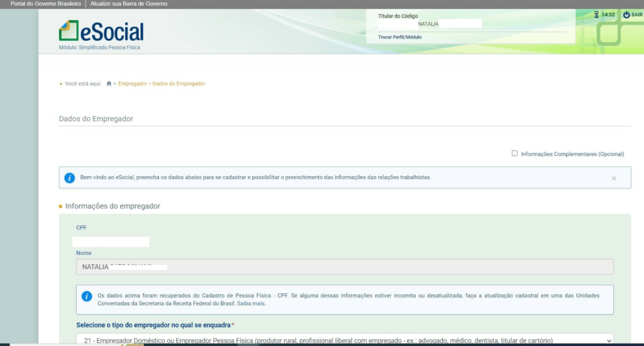Enable Informações Complementares (Opcional) checkbox
The height and width of the screenshot is (346, 644).
point(514,153)
